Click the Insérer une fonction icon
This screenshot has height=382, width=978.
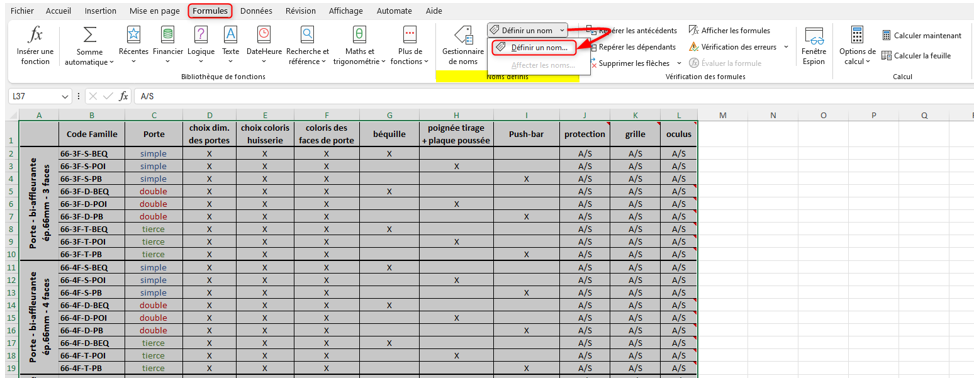34,34
